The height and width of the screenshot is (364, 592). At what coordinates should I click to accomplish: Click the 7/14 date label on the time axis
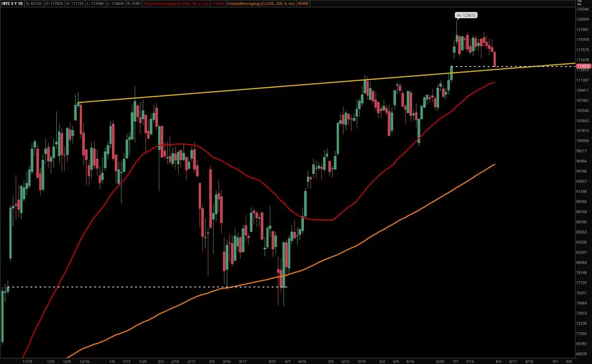(x=470, y=361)
